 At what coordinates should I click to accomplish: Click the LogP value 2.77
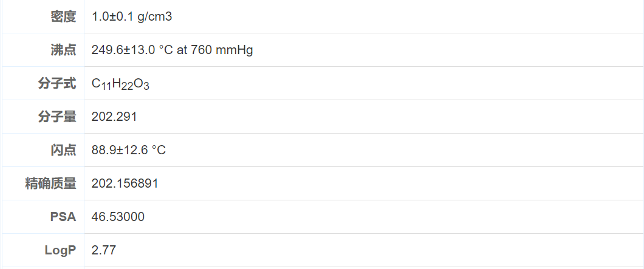click(x=104, y=250)
